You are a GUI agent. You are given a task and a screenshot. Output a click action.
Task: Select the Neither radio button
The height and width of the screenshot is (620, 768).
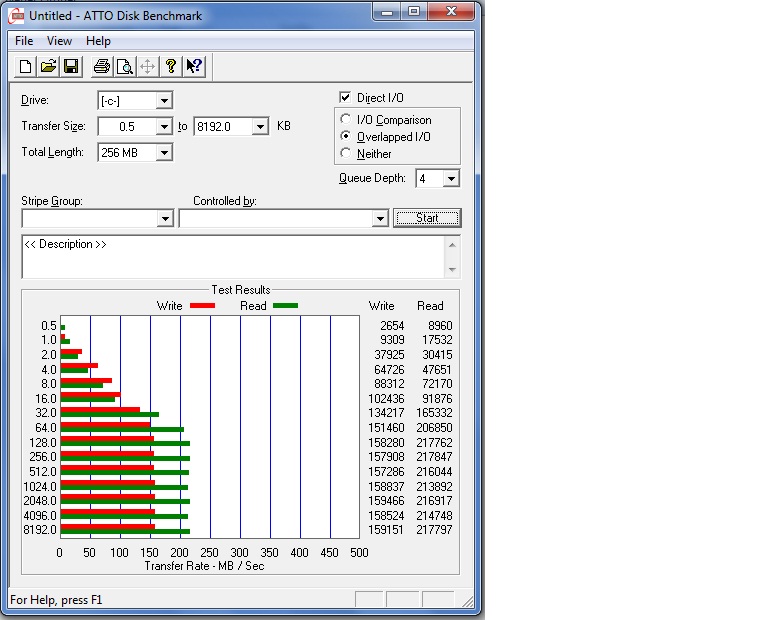(345, 153)
